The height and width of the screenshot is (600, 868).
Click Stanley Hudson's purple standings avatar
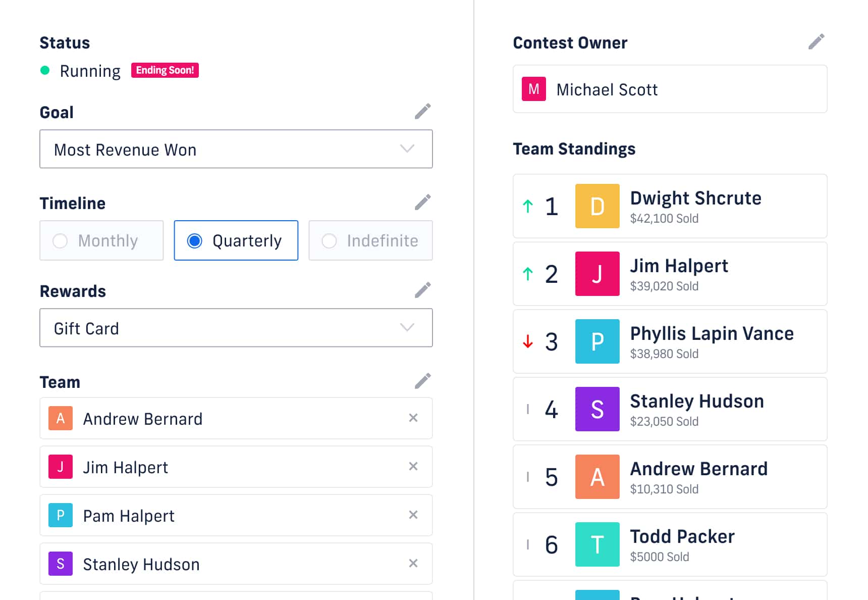[597, 410]
